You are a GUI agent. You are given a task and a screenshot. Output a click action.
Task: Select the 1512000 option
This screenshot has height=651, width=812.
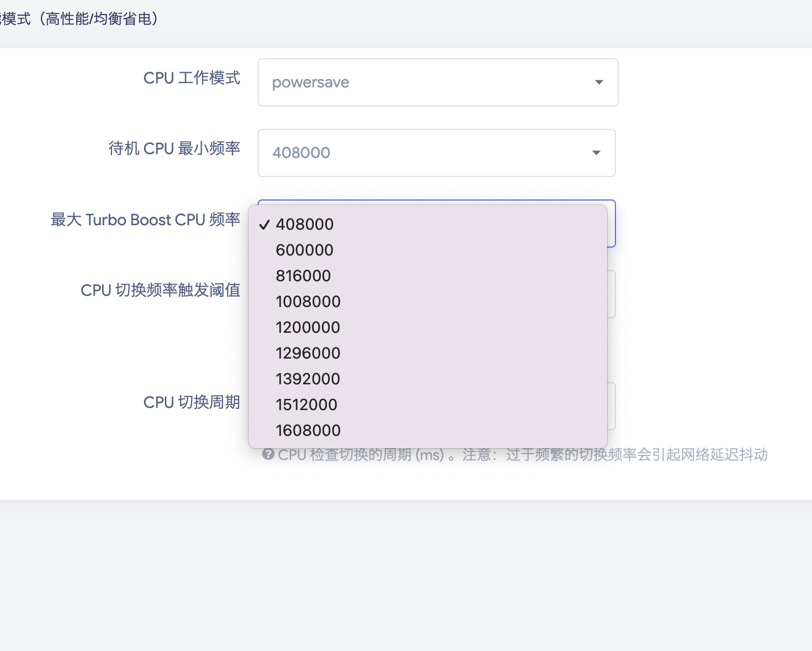pyautogui.click(x=428, y=404)
